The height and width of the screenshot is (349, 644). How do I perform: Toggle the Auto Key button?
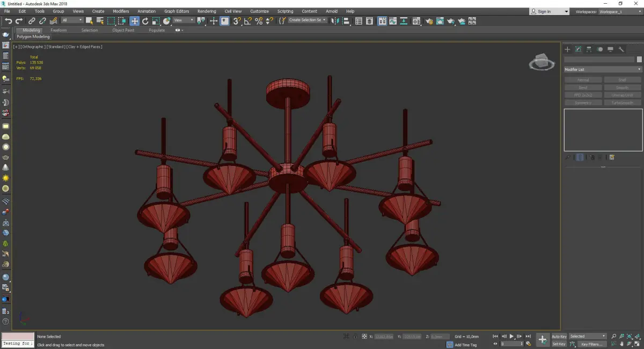pos(559,337)
